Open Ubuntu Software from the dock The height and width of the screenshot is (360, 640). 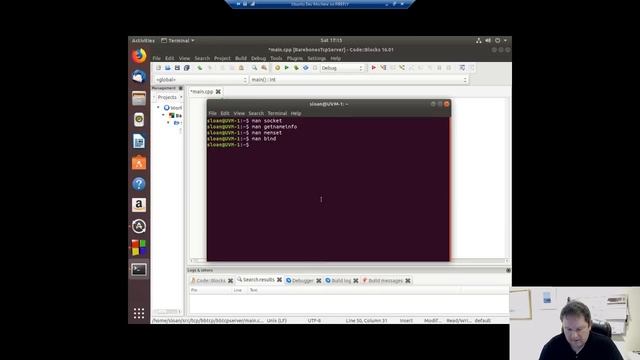(x=139, y=162)
